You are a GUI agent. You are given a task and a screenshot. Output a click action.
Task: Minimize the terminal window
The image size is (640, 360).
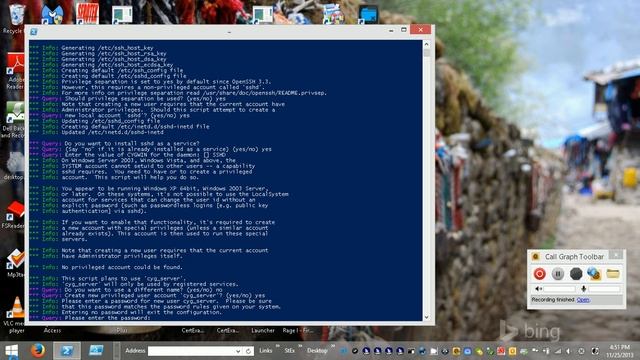(x=391, y=31)
